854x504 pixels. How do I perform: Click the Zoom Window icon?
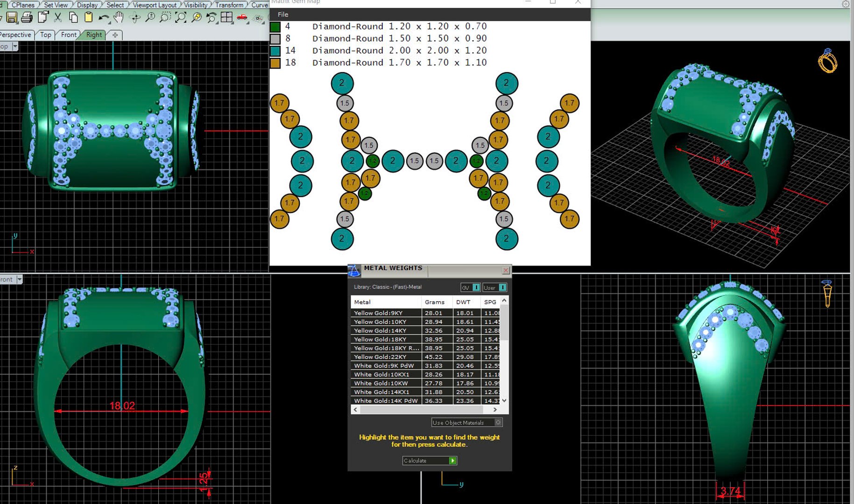point(165,18)
